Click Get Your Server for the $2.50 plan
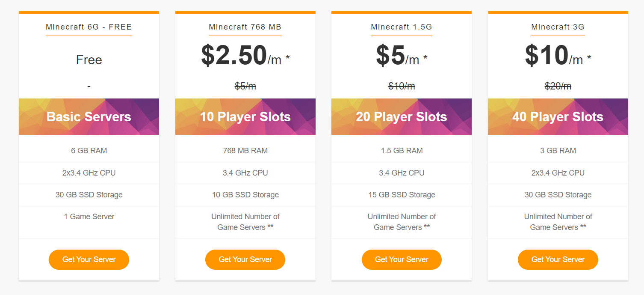The image size is (644, 295). (x=245, y=259)
